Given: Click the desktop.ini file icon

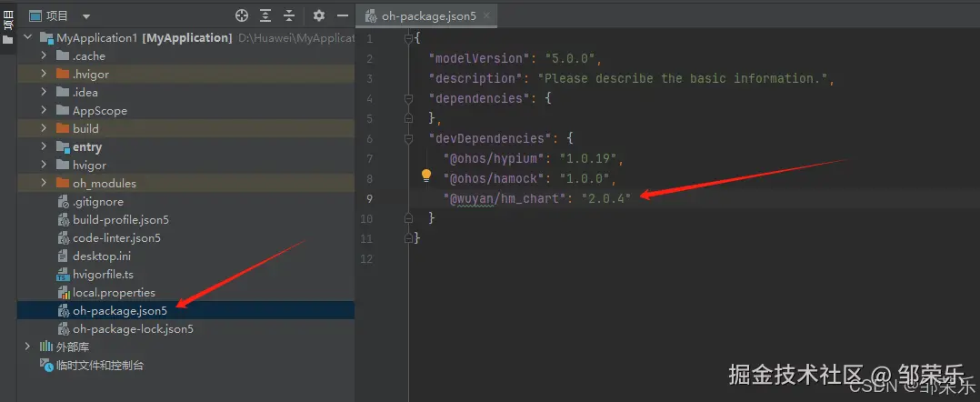Looking at the screenshot, I should 63,256.
